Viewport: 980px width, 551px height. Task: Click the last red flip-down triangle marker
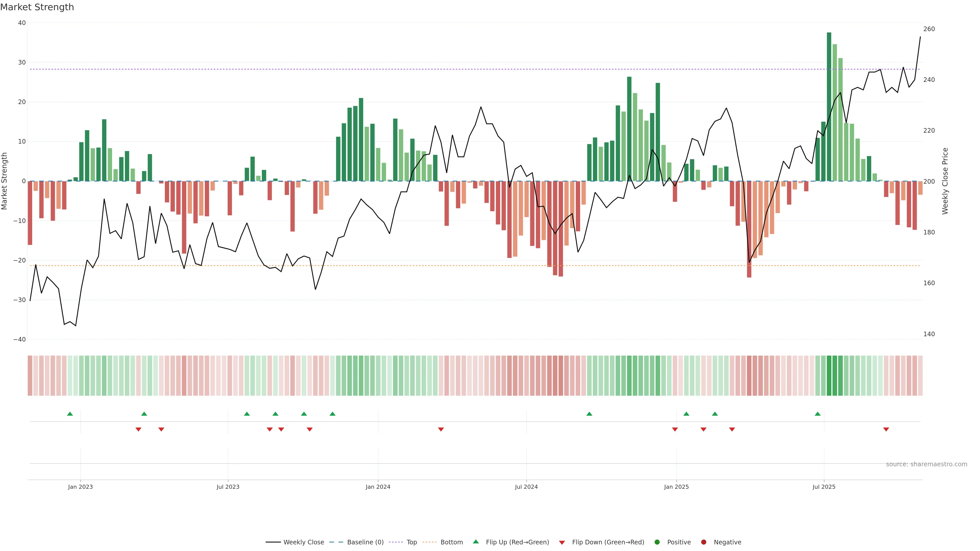click(x=886, y=429)
